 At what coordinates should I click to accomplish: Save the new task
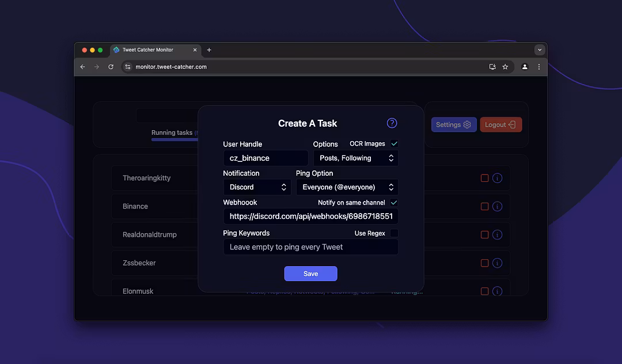point(310,274)
